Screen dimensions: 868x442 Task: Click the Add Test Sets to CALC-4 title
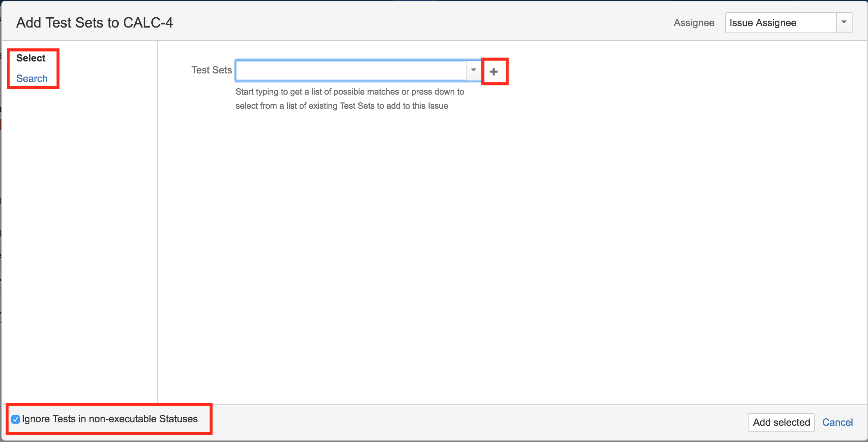[x=95, y=23]
